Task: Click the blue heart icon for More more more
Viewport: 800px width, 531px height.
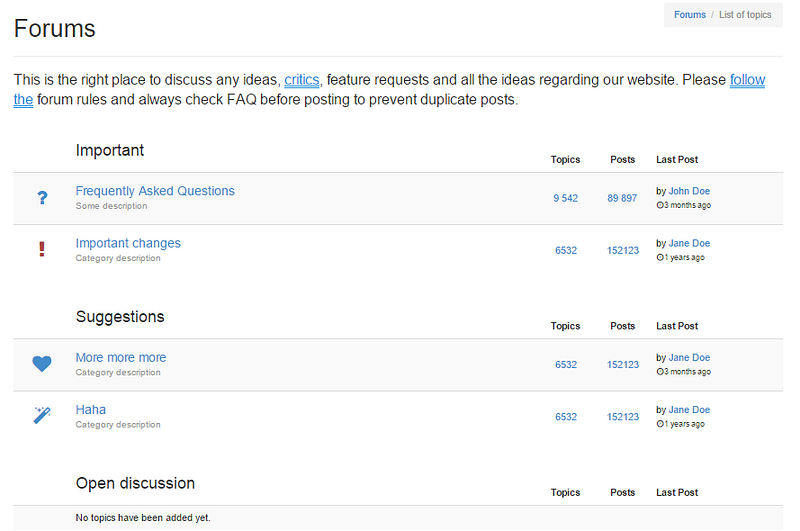Action: [x=42, y=364]
